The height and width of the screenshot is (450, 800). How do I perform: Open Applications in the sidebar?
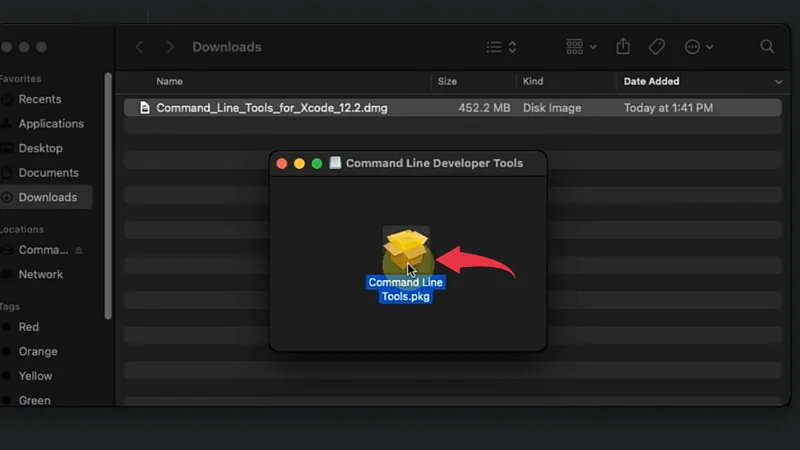click(x=50, y=124)
